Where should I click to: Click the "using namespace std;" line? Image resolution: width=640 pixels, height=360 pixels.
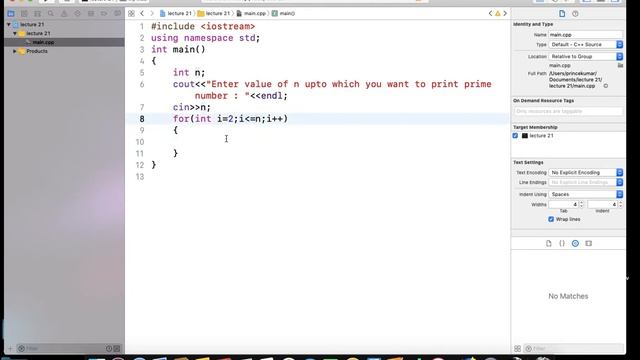(x=205, y=38)
